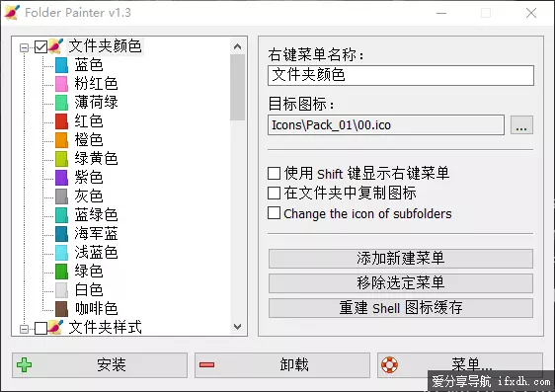Select the 灰色 tree entry
This screenshot has width=555, height=392.
89,196
